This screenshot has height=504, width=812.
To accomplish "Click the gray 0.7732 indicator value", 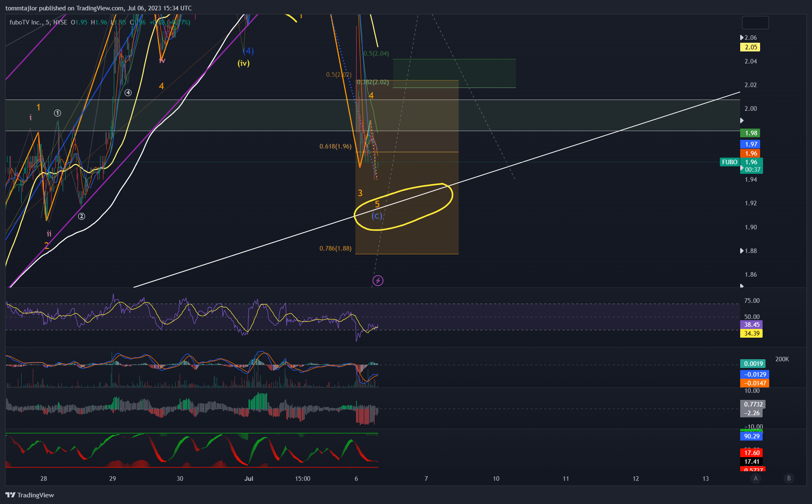I will 753,404.
